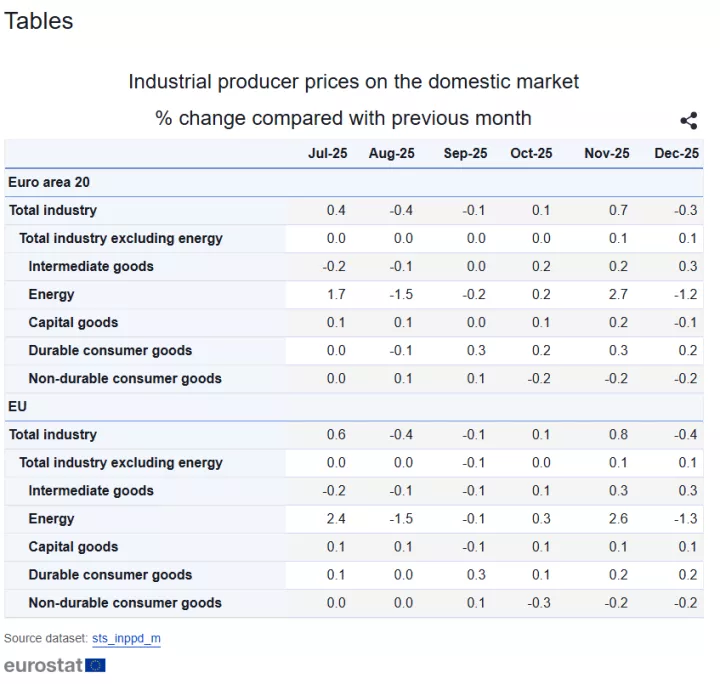The height and width of the screenshot is (684, 720).
Task: Click the Jul-25 column header
Action: (327, 153)
